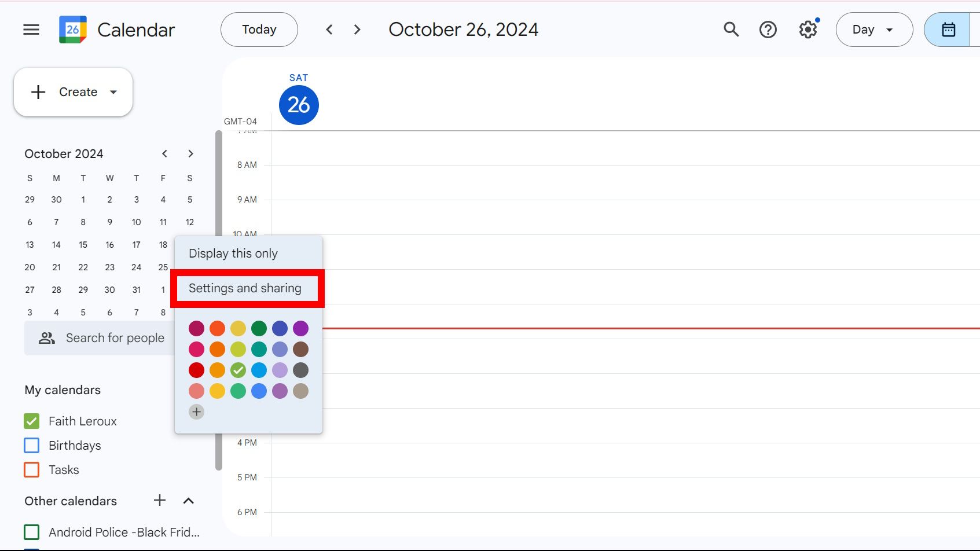Collapse the Other calendars section
980x551 pixels.
pyautogui.click(x=189, y=501)
